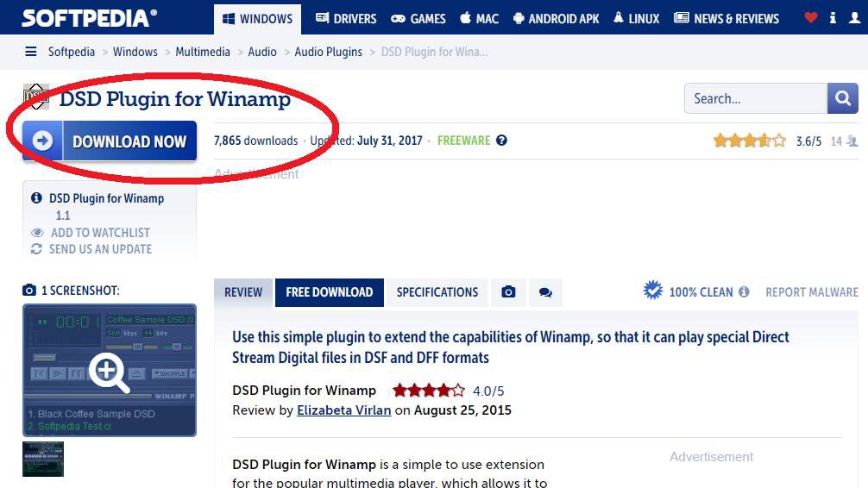Go to Audio breadcrumb link
The height and width of the screenshot is (488, 868).
click(x=262, y=52)
